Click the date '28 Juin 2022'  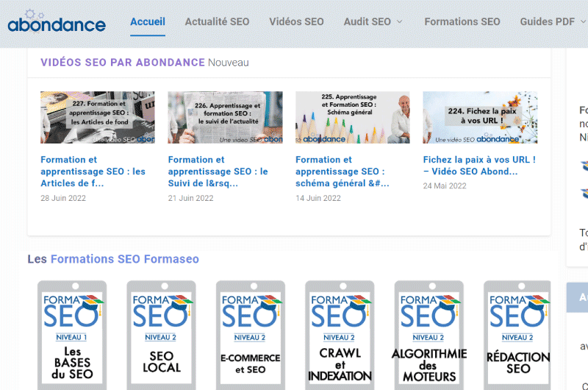tap(63, 198)
